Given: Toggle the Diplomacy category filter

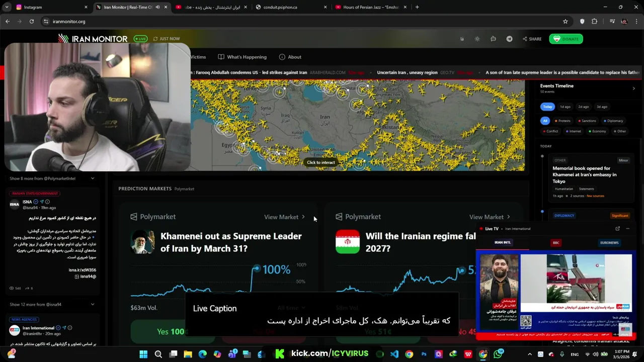Looking at the screenshot, I should (613, 121).
